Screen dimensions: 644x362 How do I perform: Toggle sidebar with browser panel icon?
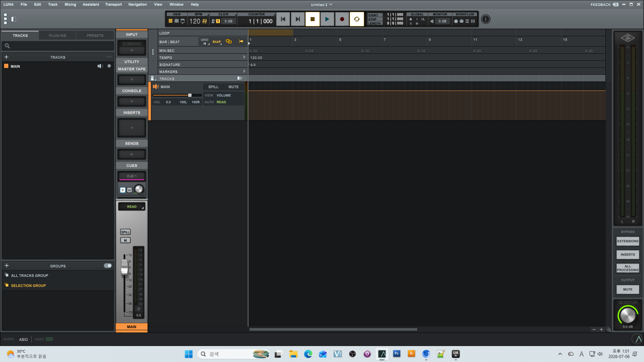click(14, 19)
